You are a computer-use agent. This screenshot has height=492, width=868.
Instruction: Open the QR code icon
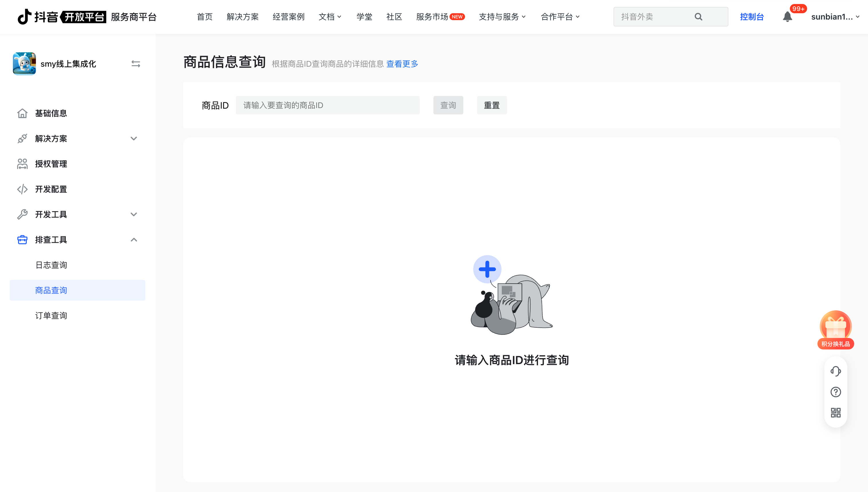pos(835,413)
